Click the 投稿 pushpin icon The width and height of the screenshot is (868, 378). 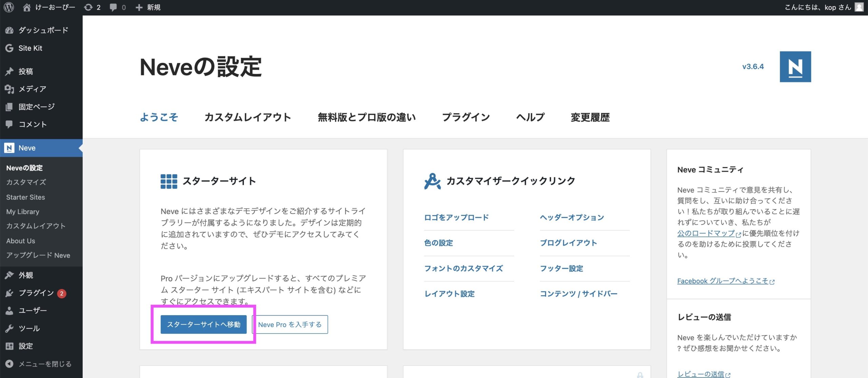coord(9,71)
